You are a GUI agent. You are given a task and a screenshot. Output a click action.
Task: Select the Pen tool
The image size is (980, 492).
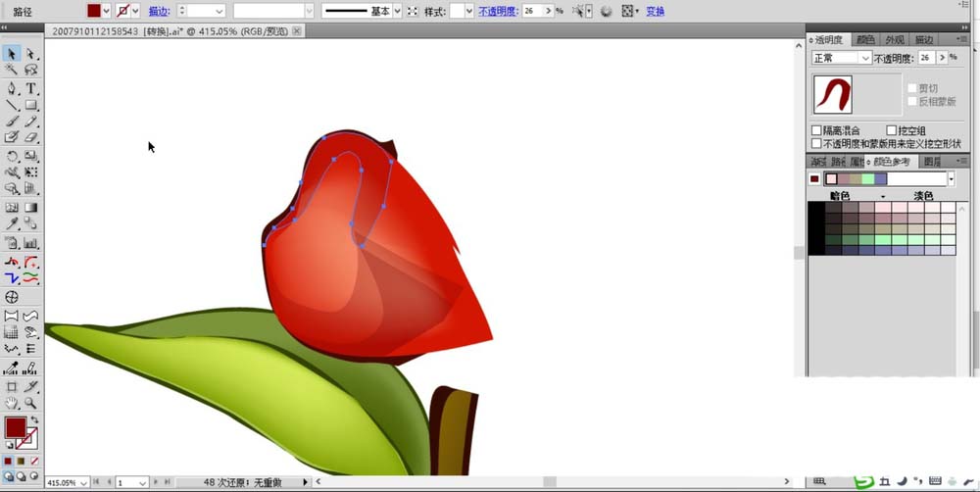[x=11, y=88]
